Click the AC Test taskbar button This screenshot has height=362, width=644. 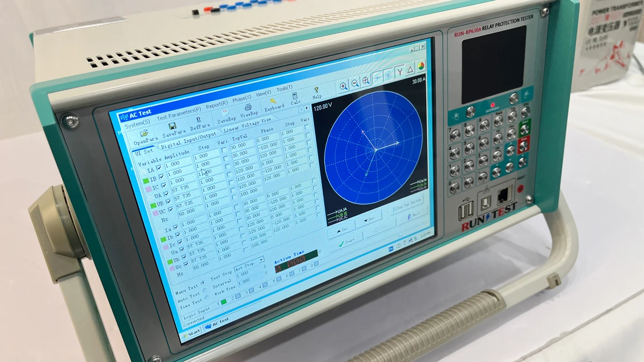pyautogui.click(x=216, y=323)
